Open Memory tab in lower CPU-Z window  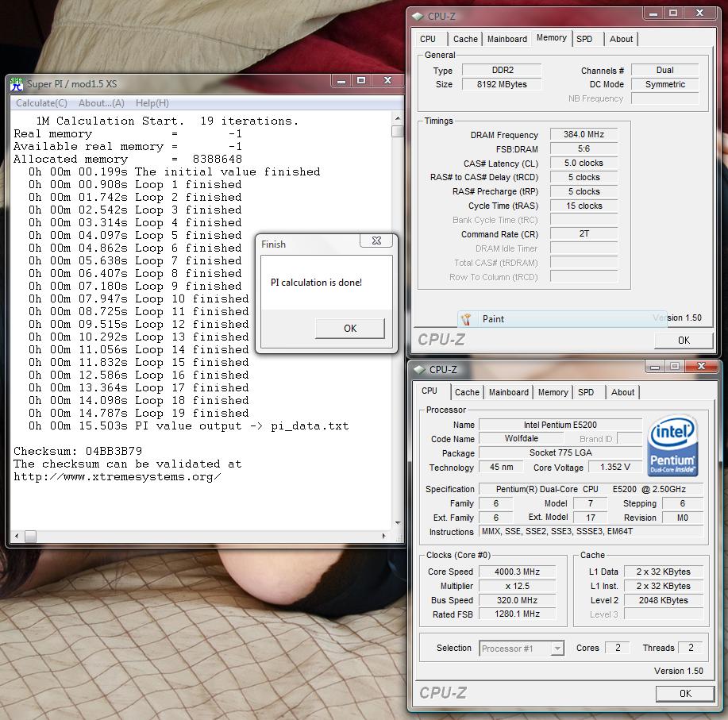[x=553, y=392]
